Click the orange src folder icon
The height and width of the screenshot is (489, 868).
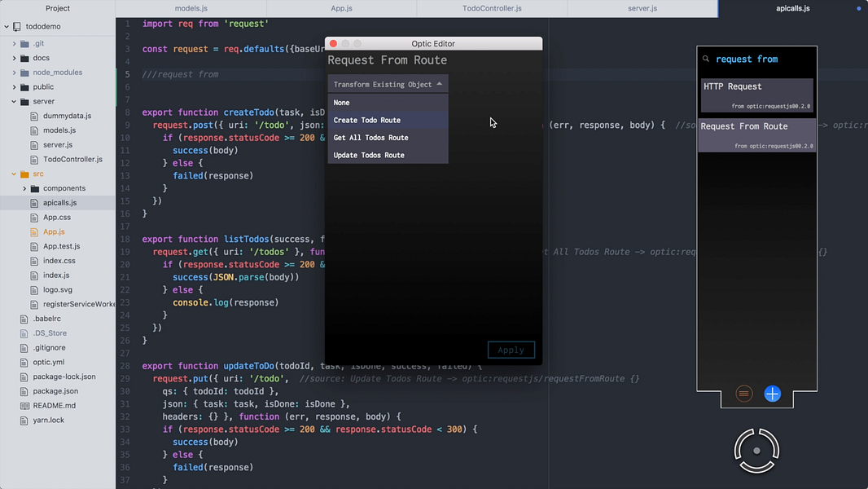pos(24,174)
